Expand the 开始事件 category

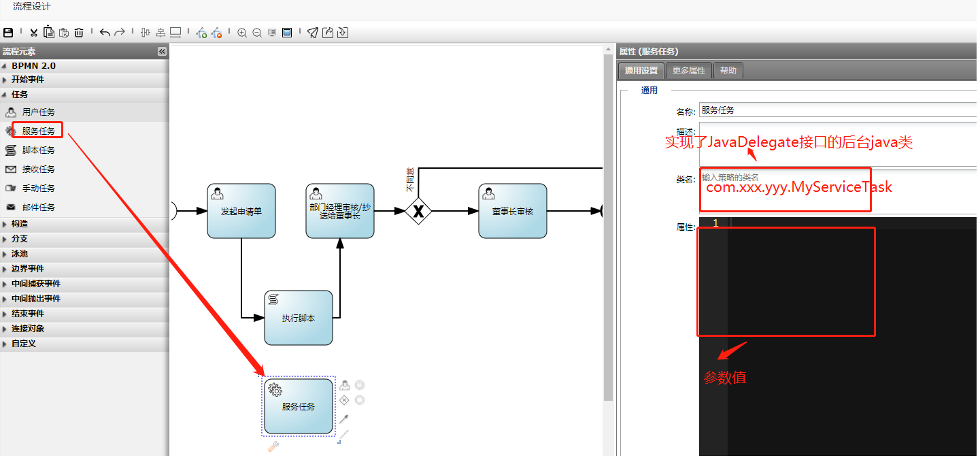pyautogui.click(x=28, y=80)
